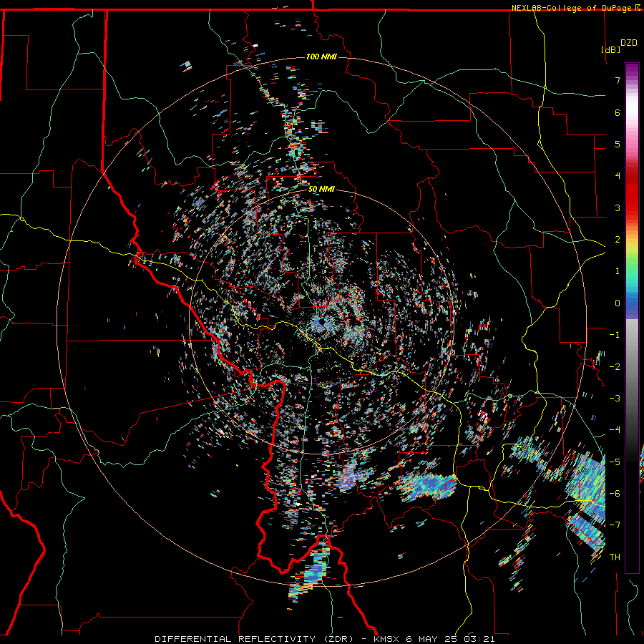Click the -4 value on color scale
Screen dimensions: 644x644
615,430
